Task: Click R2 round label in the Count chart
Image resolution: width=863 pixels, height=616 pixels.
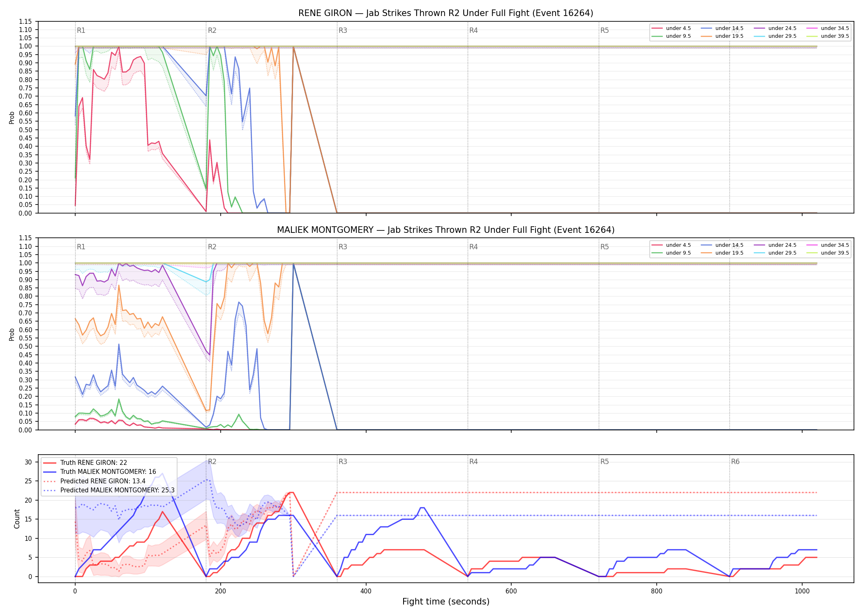Action: click(212, 462)
